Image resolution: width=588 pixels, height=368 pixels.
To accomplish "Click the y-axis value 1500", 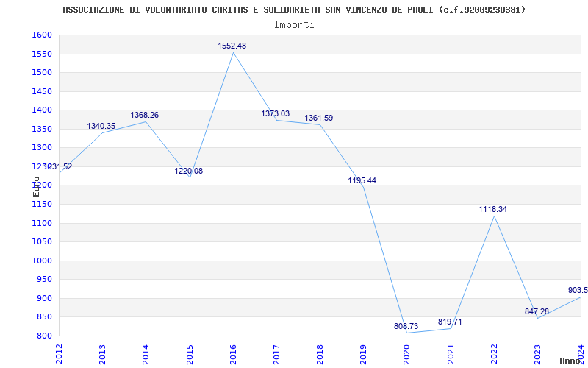I will coord(42,72).
